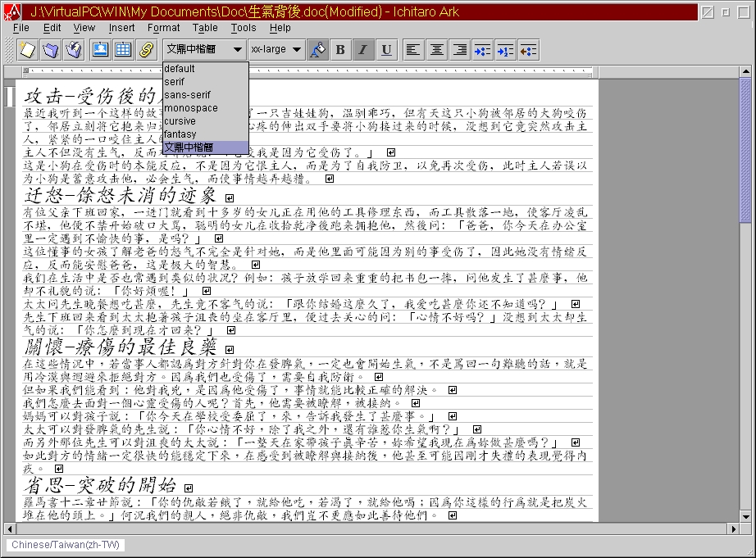Click the toolbar drag handle grip

tap(9, 50)
